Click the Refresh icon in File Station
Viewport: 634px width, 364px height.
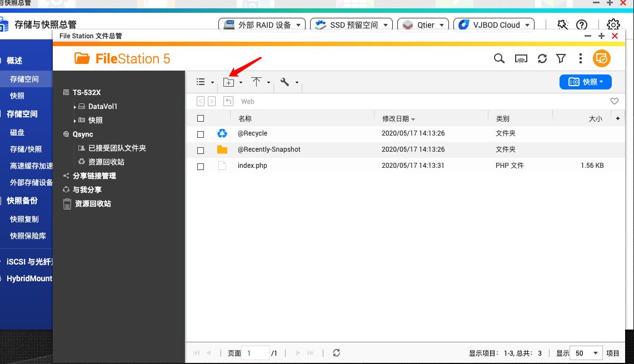542,58
